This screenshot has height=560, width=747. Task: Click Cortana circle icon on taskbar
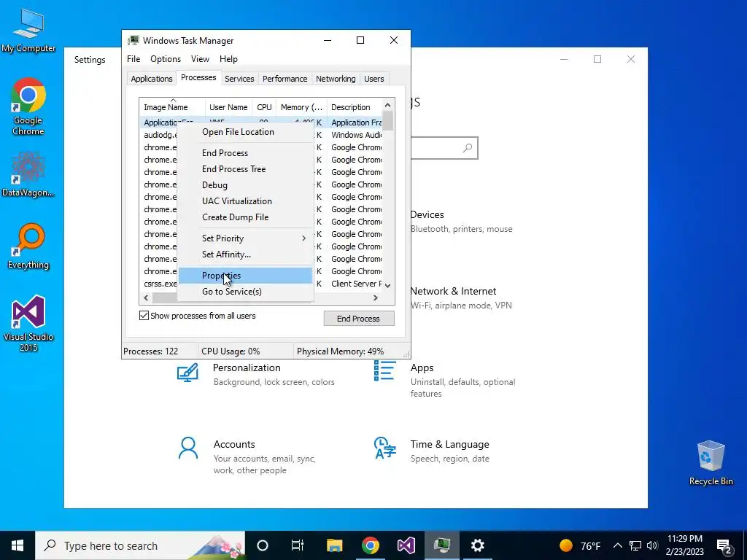[x=263, y=545]
